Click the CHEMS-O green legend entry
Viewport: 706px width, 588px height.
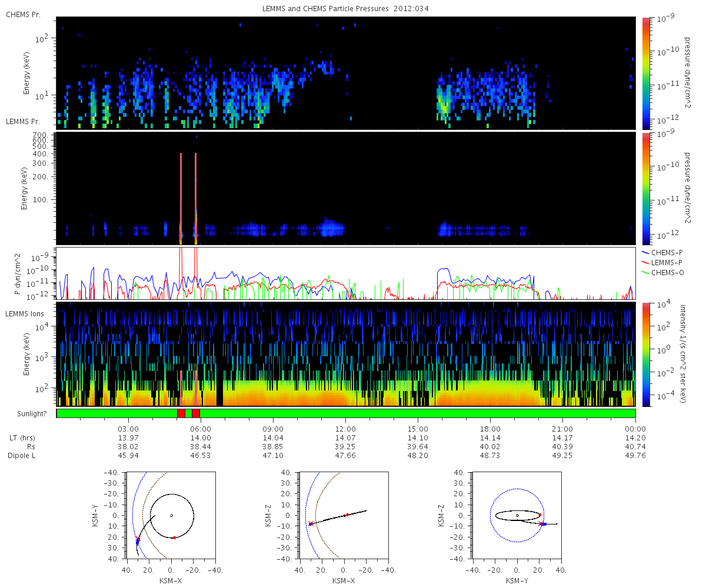663,272
